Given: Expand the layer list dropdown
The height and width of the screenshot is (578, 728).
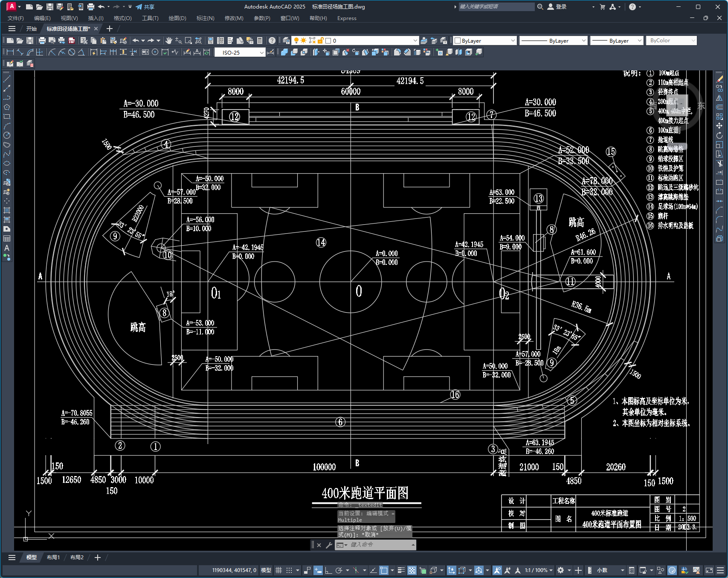Looking at the screenshot, I should [x=415, y=41].
